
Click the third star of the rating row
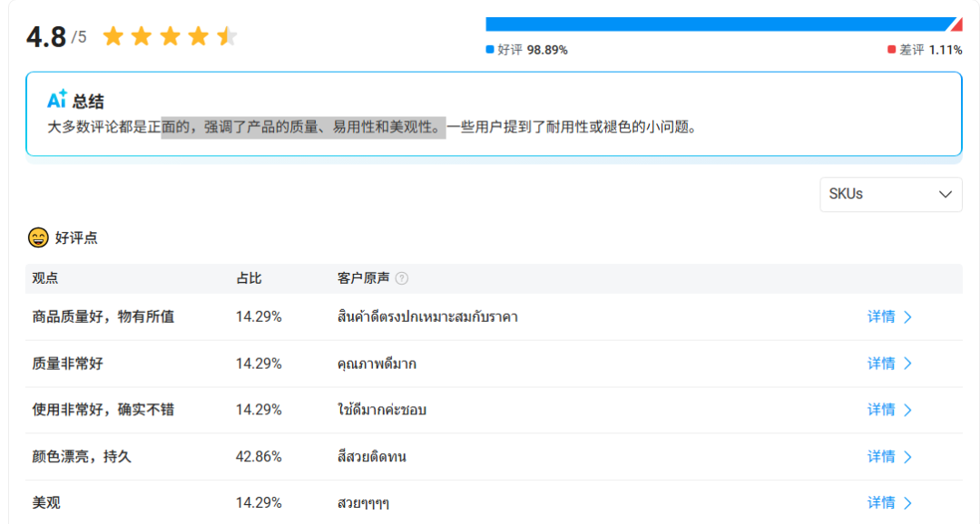171,32
